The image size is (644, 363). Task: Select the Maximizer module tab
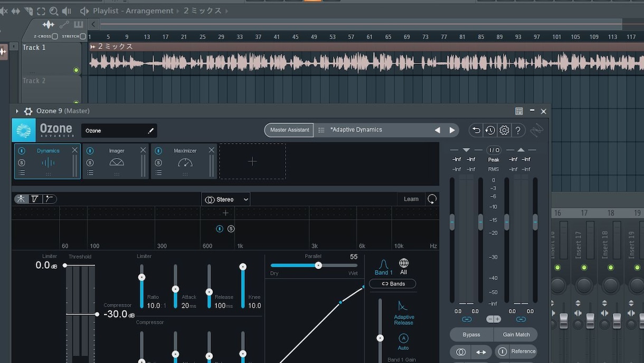click(185, 161)
